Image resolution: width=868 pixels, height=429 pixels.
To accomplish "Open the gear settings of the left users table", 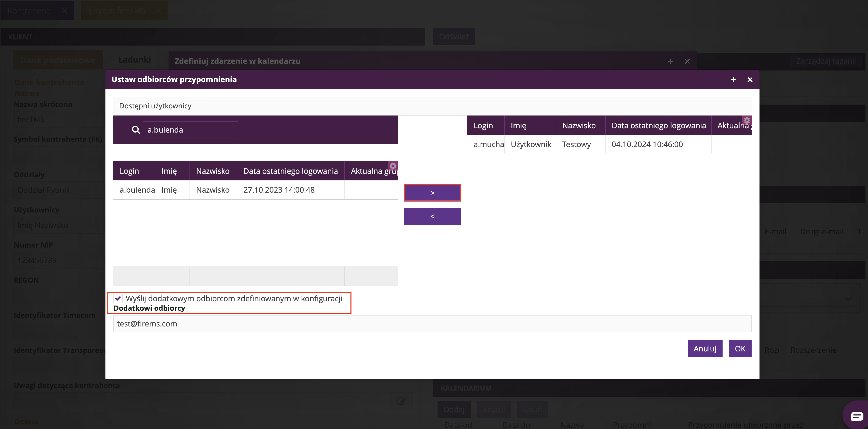I will coord(393,166).
